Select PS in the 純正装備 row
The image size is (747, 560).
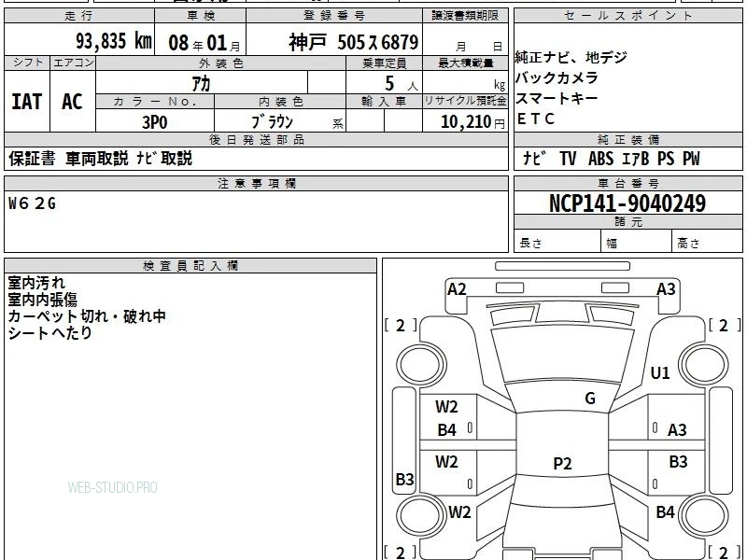pyautogui.click(x=666, y=159)
